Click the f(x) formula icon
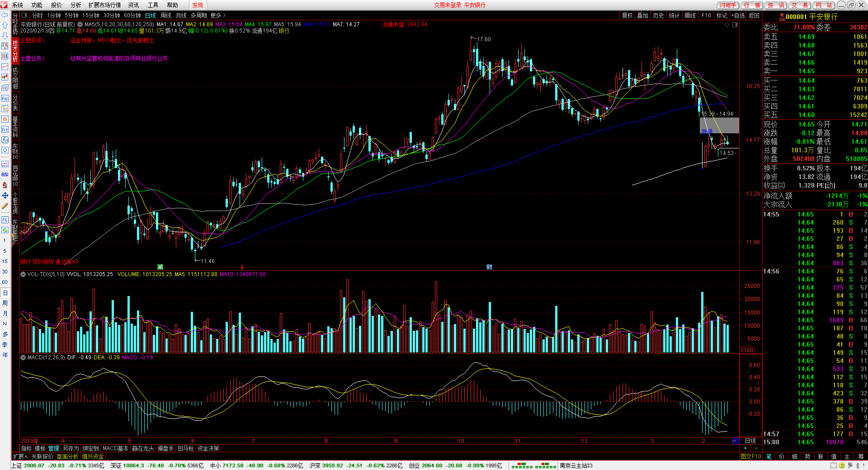 click(x=5, y=140)
